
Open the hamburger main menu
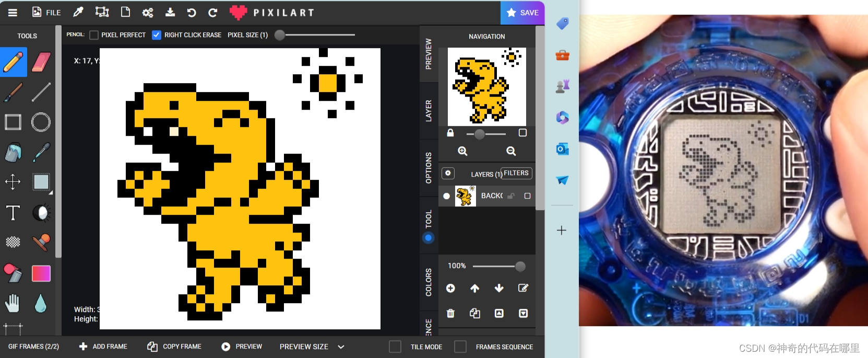13,13
